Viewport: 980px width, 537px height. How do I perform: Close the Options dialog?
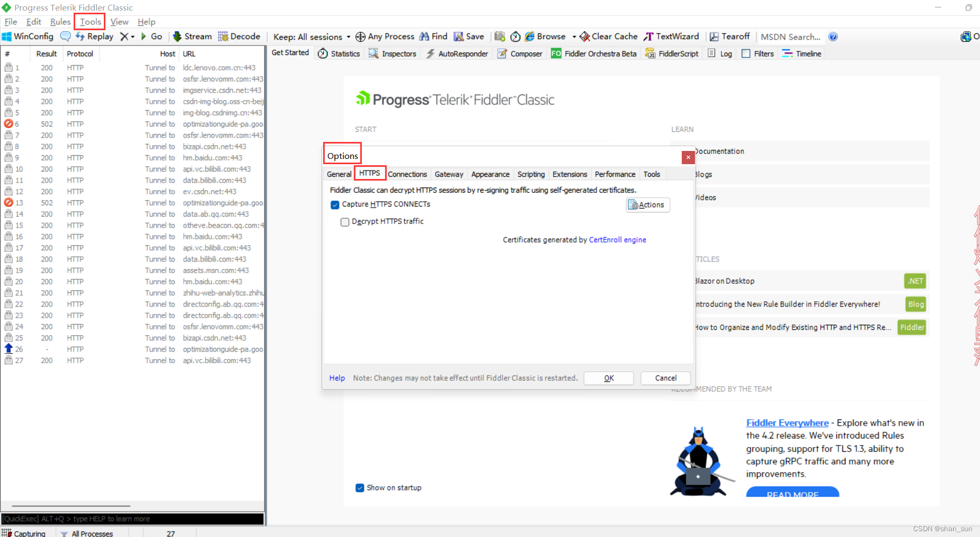(688, 157)
